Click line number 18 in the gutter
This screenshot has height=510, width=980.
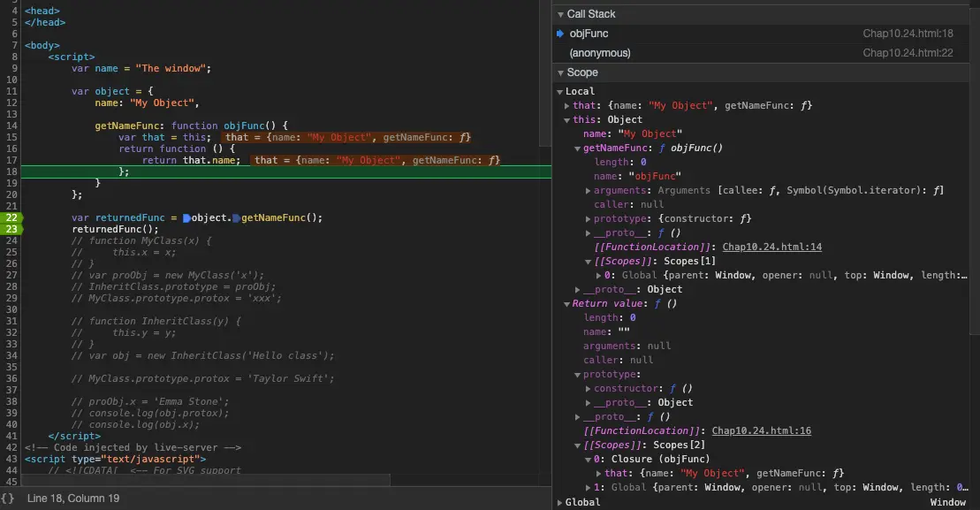(x=11, y=171)
